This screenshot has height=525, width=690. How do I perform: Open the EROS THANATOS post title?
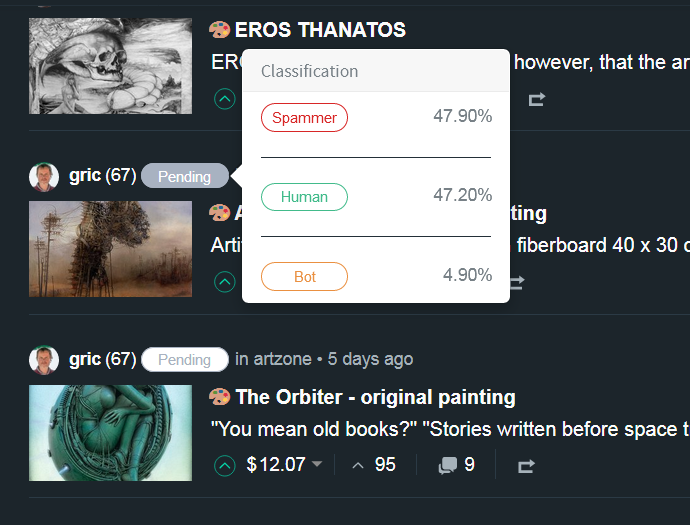click(x=320, y=30)
